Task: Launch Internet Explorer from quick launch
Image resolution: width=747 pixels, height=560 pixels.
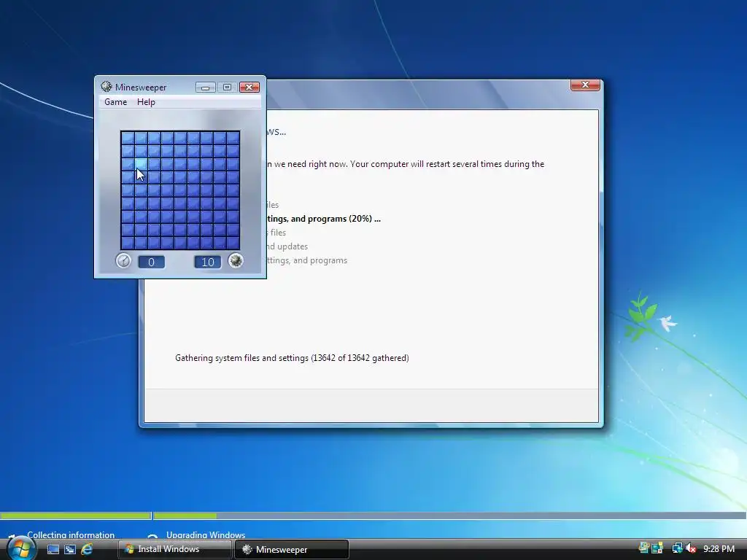Action: click(x=87, y=549)
